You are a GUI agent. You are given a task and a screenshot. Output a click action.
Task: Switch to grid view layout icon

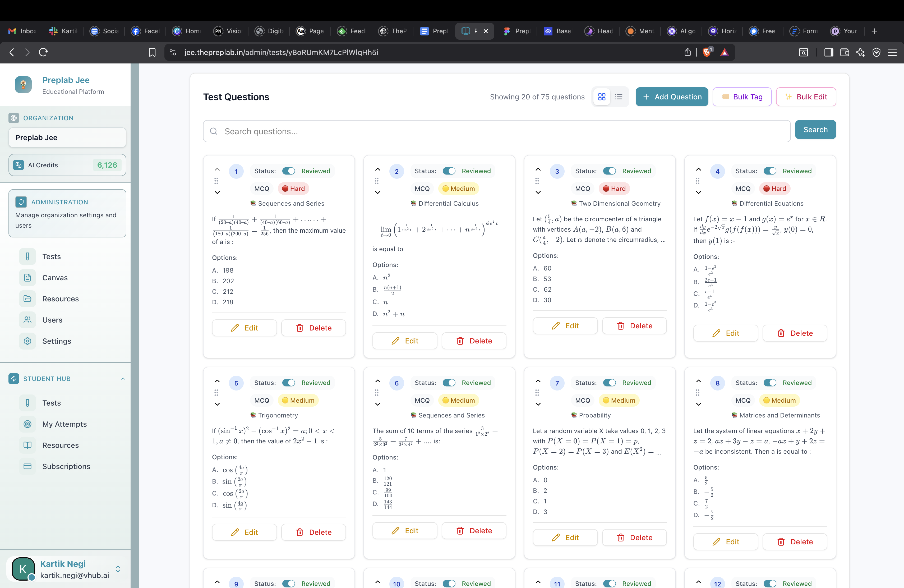coord(602,97)
